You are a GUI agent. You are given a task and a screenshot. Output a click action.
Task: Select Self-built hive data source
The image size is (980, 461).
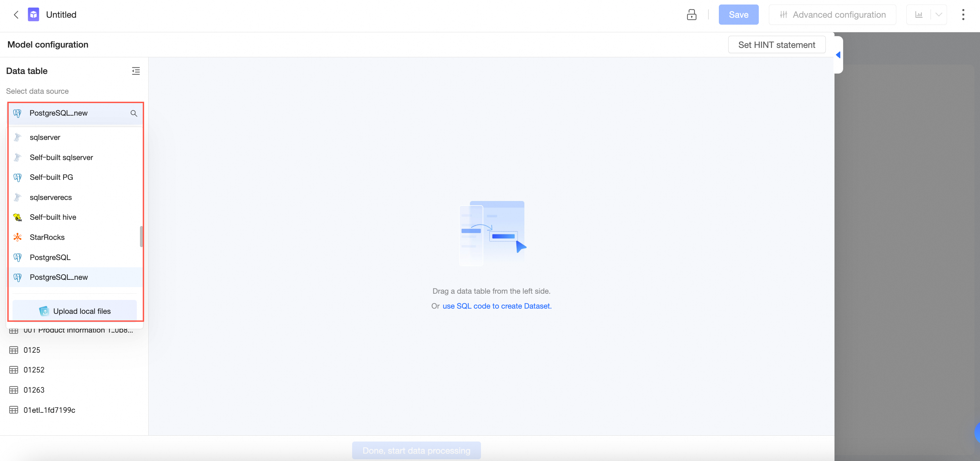pyautogui.click(x=53, y=217)
